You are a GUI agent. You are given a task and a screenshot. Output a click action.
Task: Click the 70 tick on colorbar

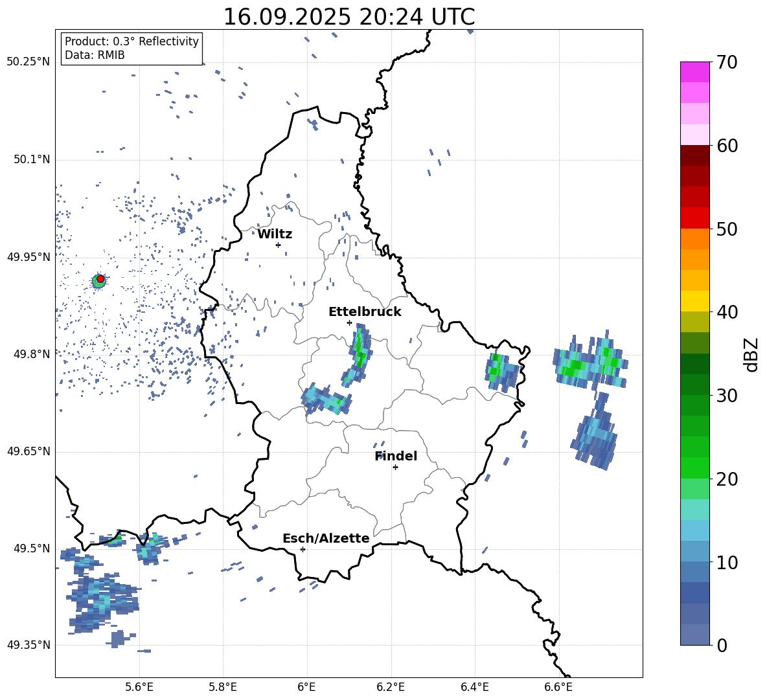click(x=727, y=62)
